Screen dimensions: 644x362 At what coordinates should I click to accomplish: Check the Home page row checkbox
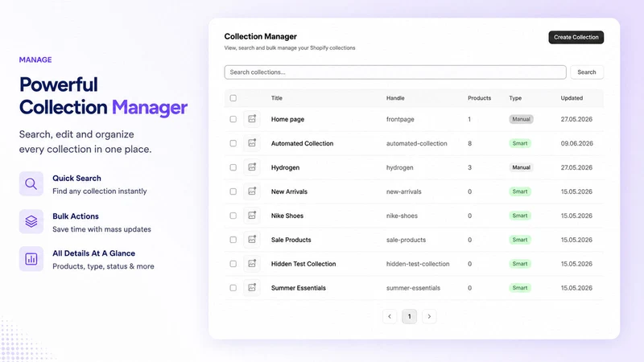click(x=233, y=119)
